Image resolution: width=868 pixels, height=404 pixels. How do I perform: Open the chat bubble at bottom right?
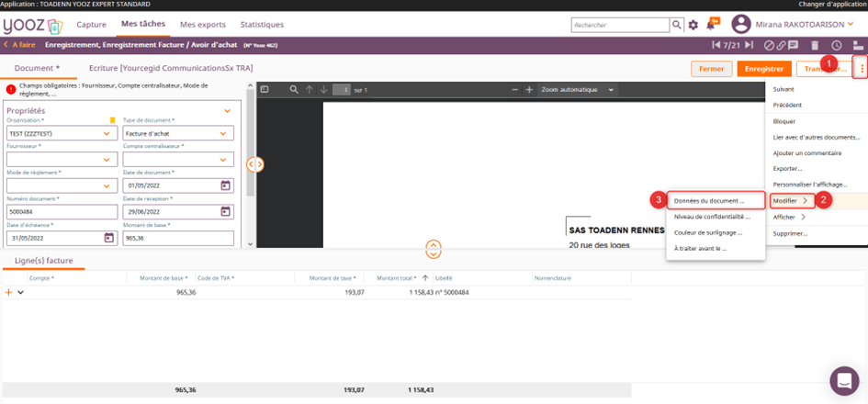point(842,380)
